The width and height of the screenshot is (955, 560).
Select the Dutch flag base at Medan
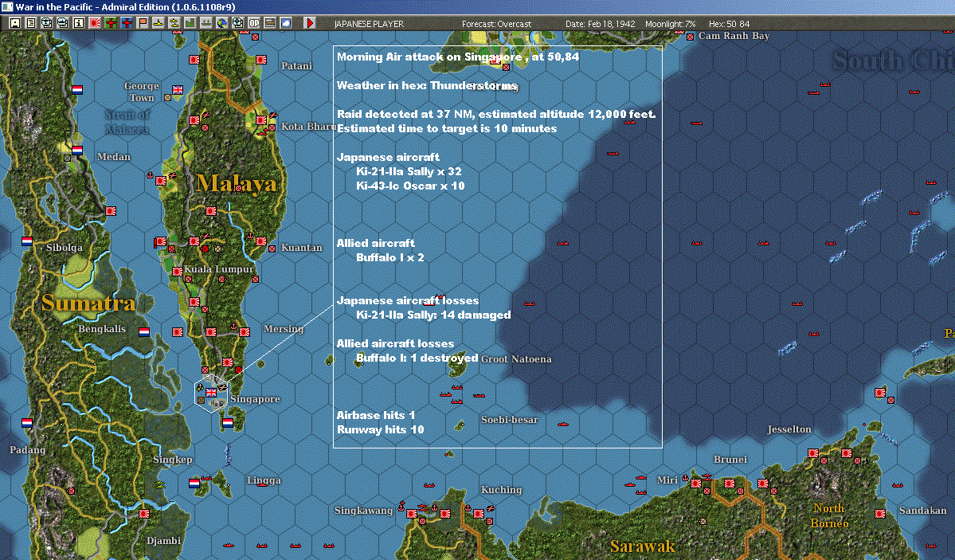tap(76, 150)
